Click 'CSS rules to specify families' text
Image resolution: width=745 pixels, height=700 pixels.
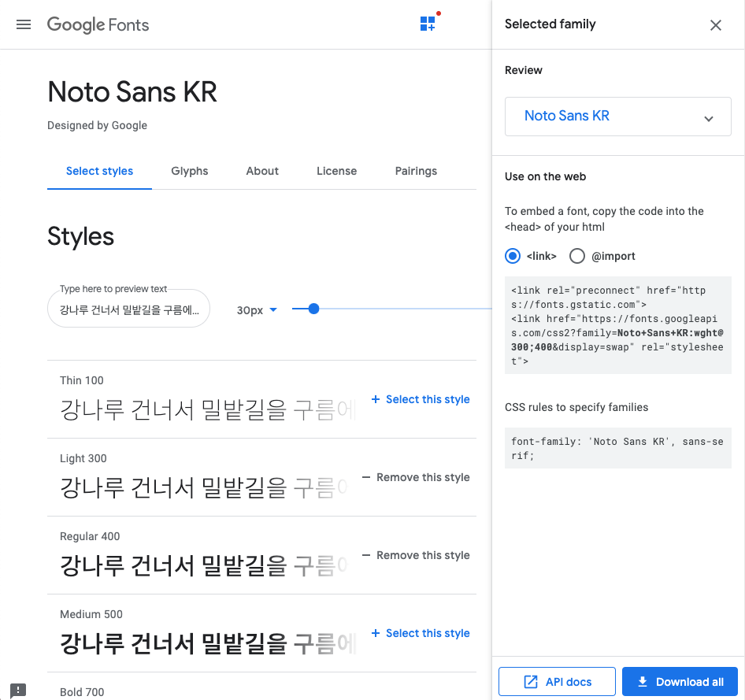click(x=576, y=407)
